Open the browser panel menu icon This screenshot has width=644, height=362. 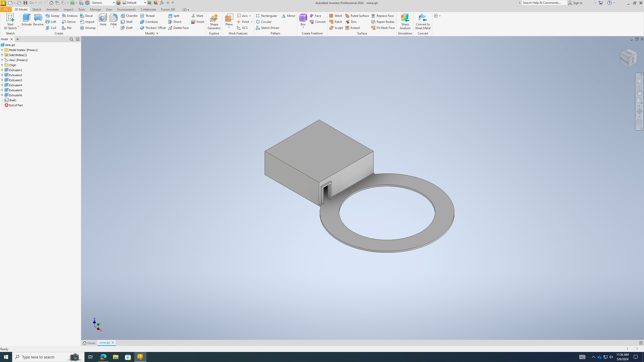pyautogui.click(x=78, y=39)
